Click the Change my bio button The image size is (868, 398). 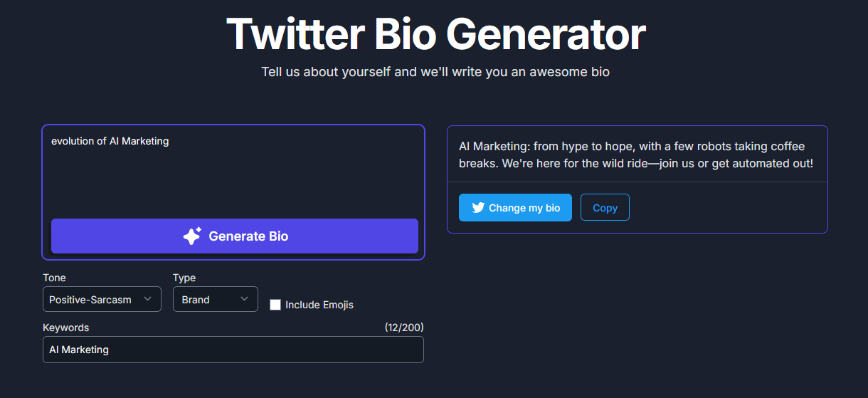515,208
